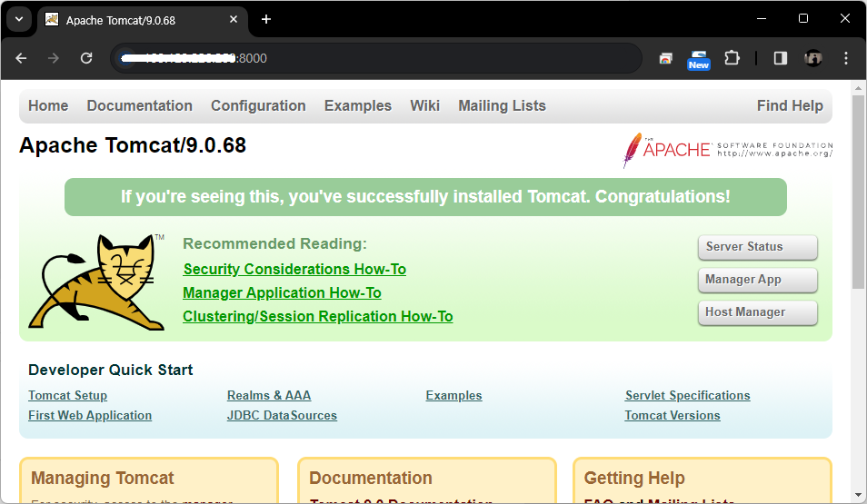Open the Realms & AAA link

point(269,396)
